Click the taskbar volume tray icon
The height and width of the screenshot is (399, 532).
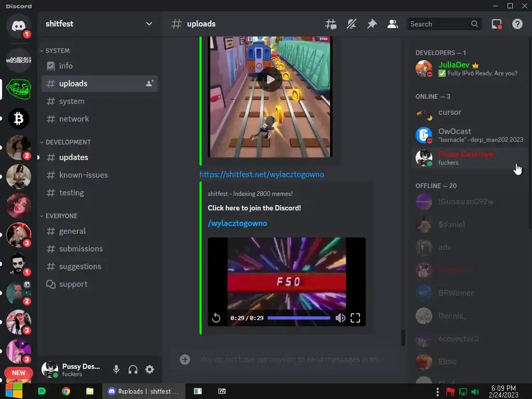[x=475, y=392]
